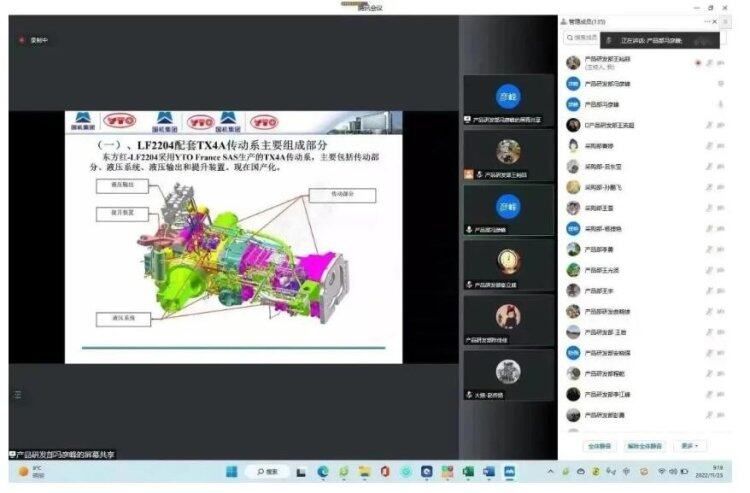Launch Microsoft Edge from taskbar
The image size is (750, 493).
point(323,472)
